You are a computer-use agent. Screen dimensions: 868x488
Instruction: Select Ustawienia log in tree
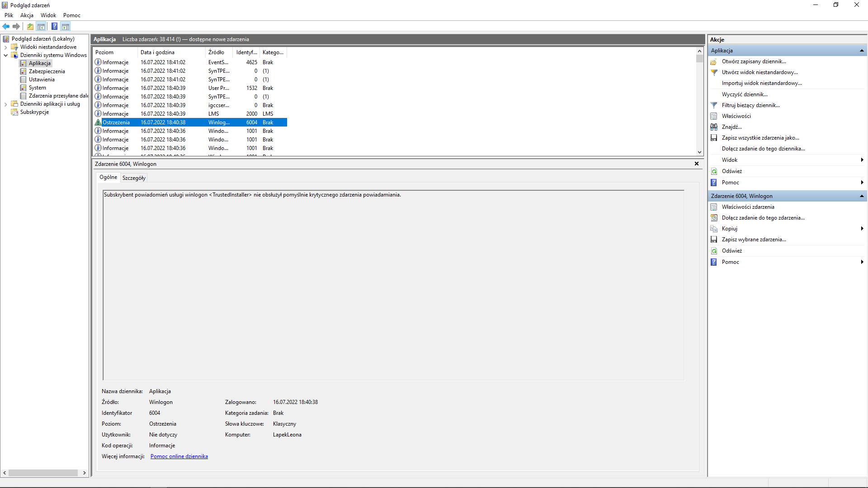click(42, 80)
